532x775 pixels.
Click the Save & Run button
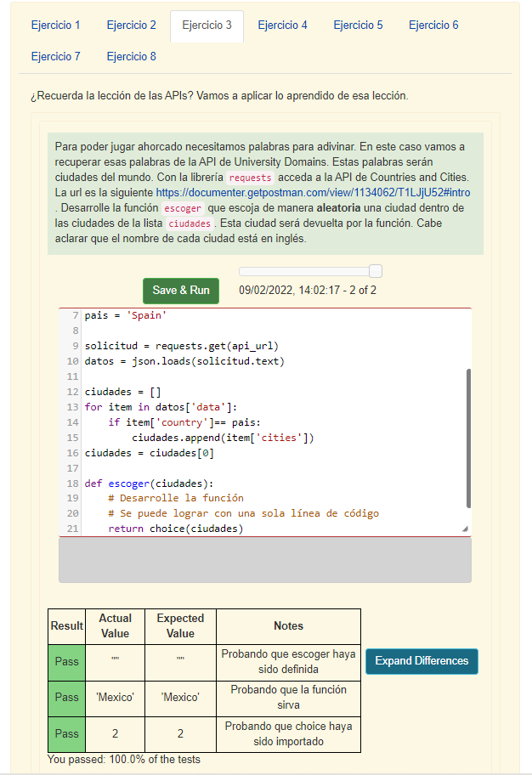tap(181, 291)
